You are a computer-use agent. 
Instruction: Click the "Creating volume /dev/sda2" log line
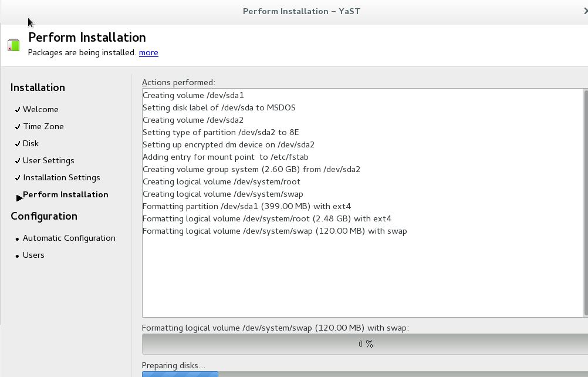[x=193, y=120]
